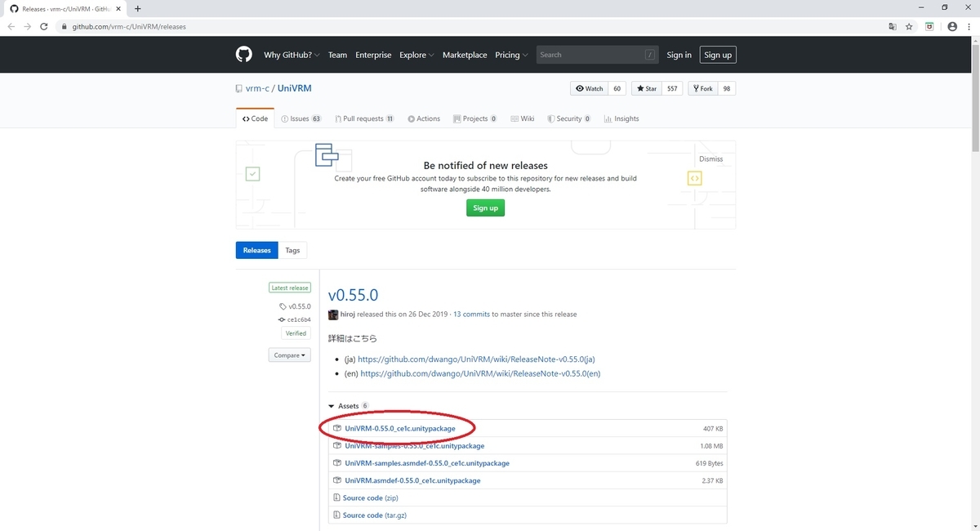
Task: Open the Enterprise header link
Action: (373, 55)
